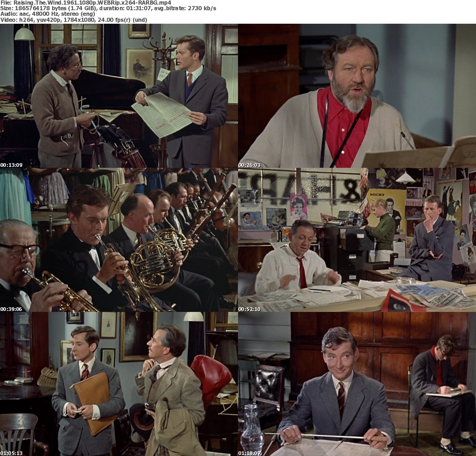Screen dimensions: 476x456
Task: Click the 00:26:03 timestamp label
Action: point(250,165)
